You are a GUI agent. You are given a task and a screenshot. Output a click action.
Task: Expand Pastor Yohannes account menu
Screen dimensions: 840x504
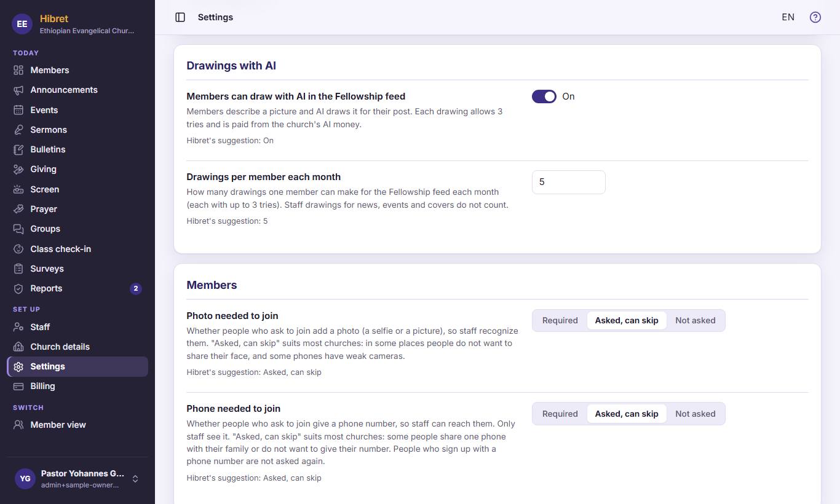point(77,479)
